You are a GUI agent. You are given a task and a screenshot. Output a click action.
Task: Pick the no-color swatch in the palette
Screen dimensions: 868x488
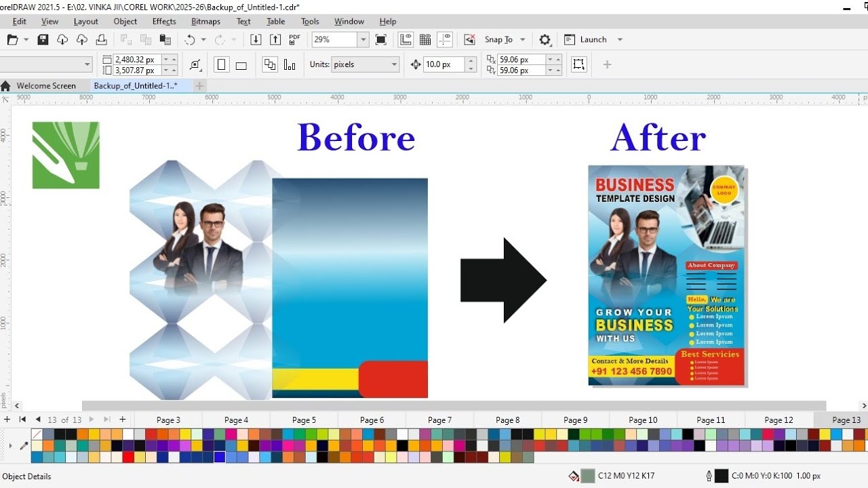[37, 434]
